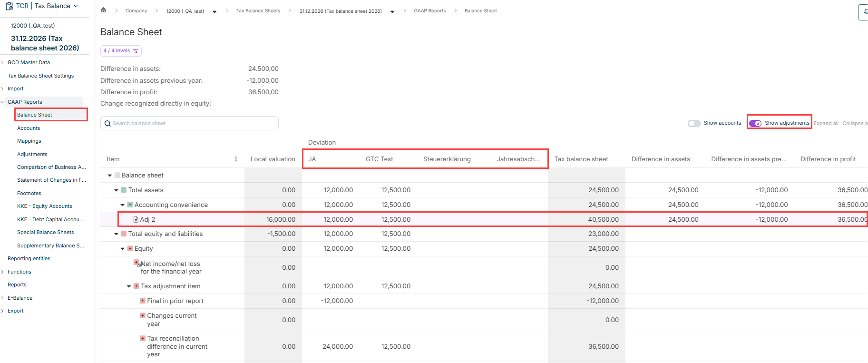The width and height of the screenshot is (868, 363).
Task: Collapse the Tax adjustment item row
Action: [129, 286]
